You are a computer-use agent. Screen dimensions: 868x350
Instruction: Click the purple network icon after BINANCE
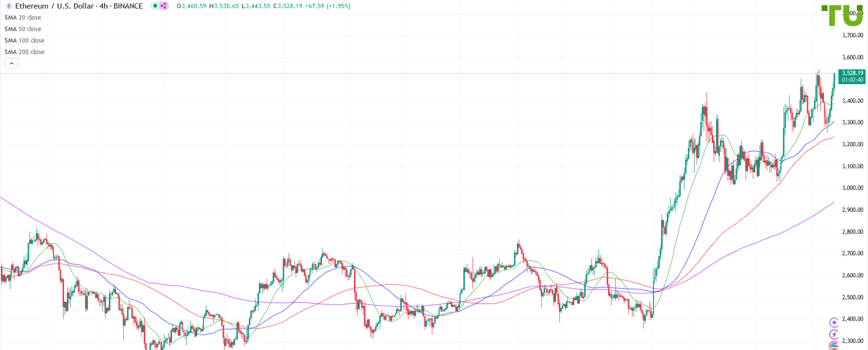163,6
